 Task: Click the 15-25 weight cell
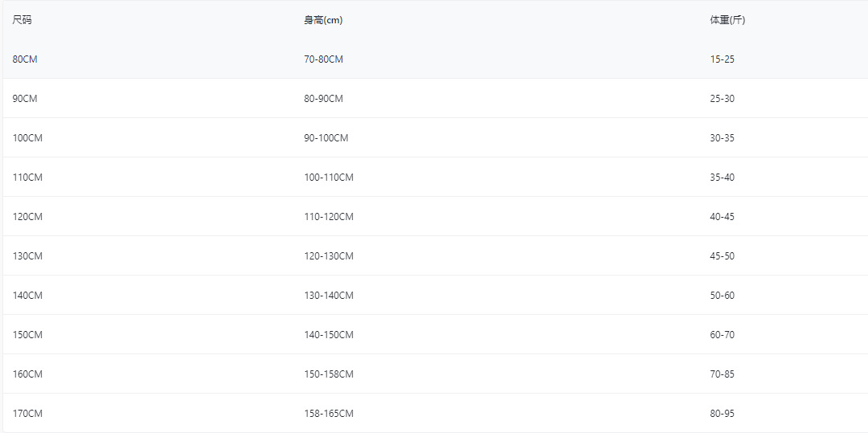(722, 59)
